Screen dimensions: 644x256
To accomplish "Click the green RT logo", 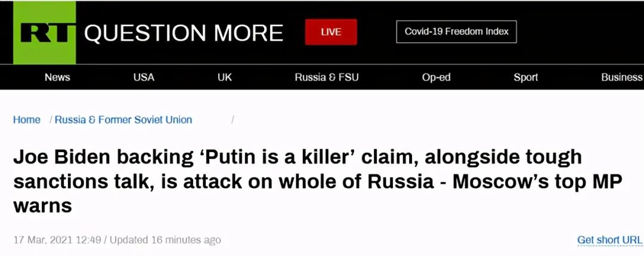I will click(44, 32).
